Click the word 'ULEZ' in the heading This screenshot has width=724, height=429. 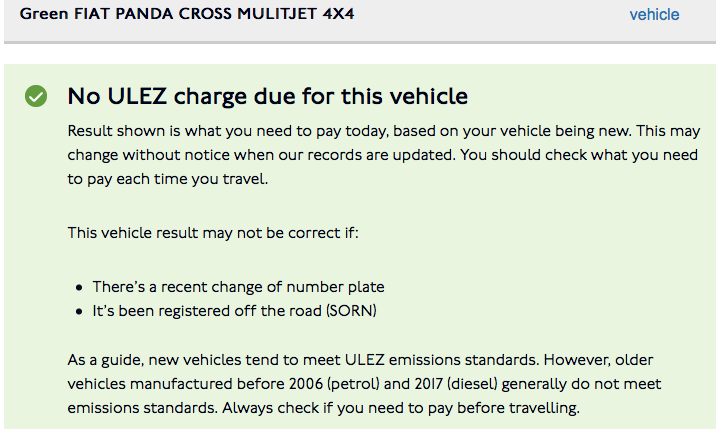tap(137, 96)
